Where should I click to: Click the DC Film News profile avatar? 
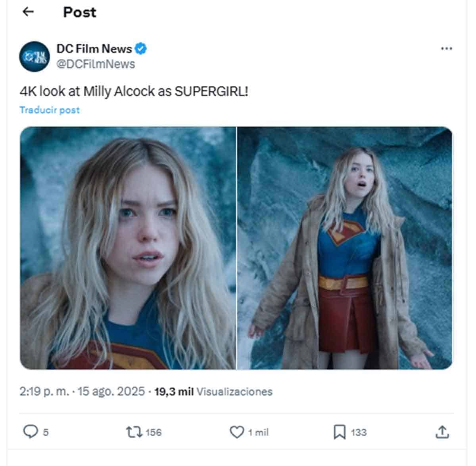(35, 56)
